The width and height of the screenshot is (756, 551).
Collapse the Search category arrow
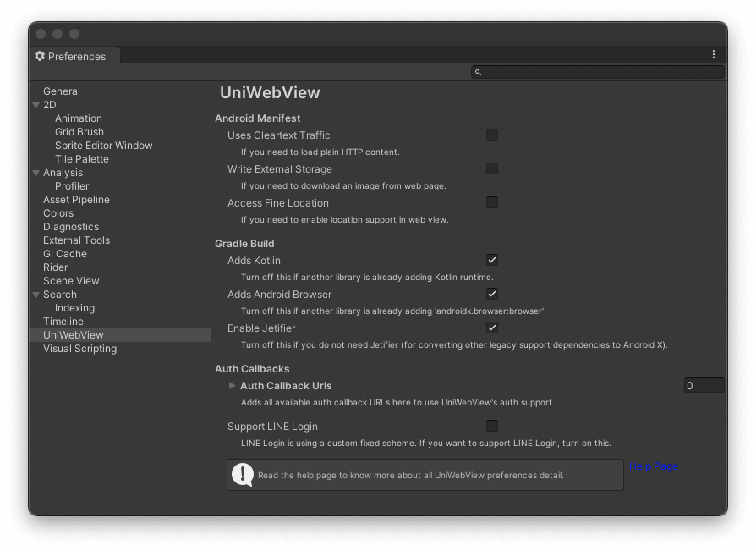pos(36,295)
